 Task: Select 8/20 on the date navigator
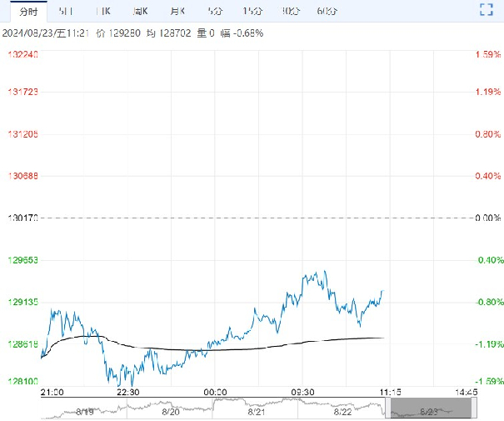[x=171, y=411]
